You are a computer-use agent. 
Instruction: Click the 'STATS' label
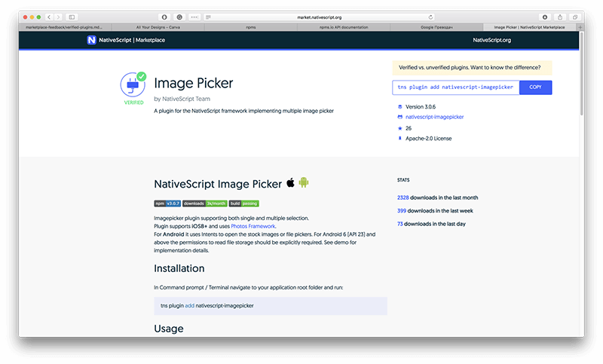pos(403,180)
